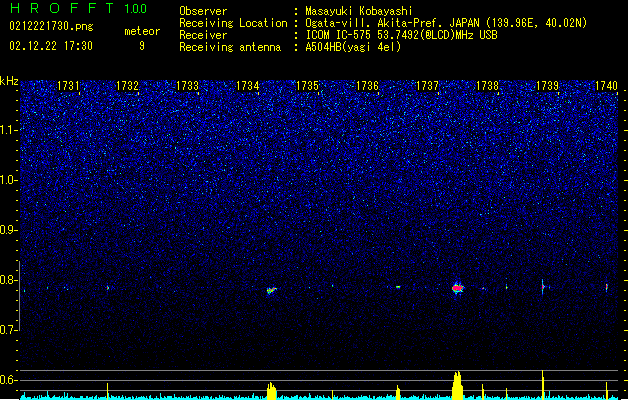Click the 1739 time marker
Screen dimensions: 629x400
547,86
